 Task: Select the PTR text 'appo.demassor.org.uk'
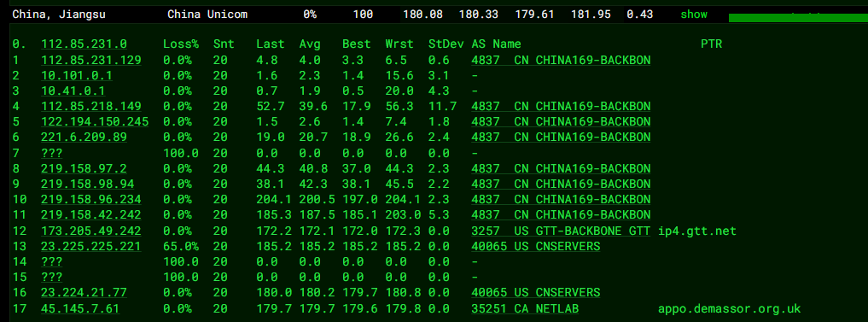730,308
